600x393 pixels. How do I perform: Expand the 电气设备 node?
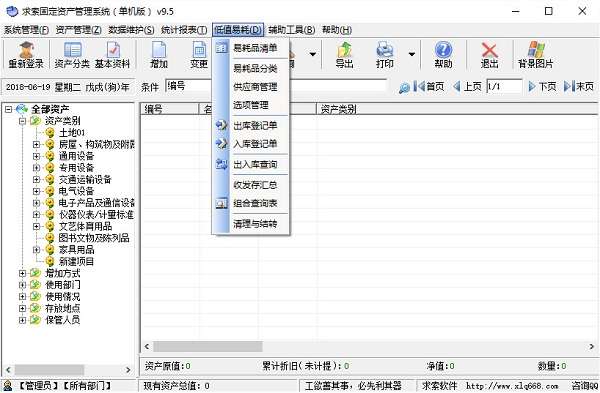pyautogui.click(x=36, y=191)
